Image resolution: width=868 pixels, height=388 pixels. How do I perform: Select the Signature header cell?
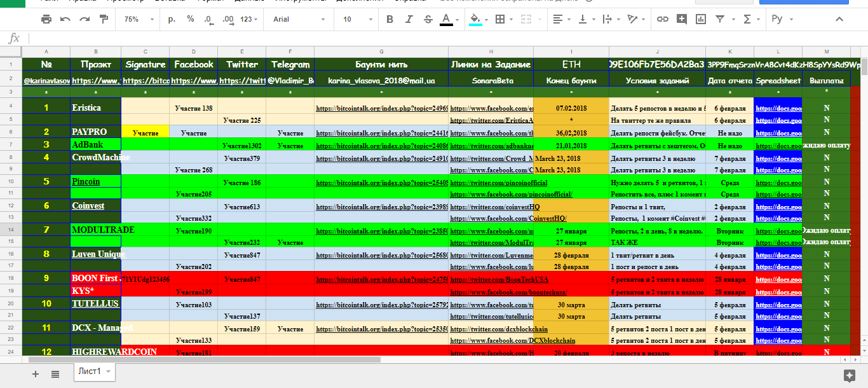[x=146, y=64]
